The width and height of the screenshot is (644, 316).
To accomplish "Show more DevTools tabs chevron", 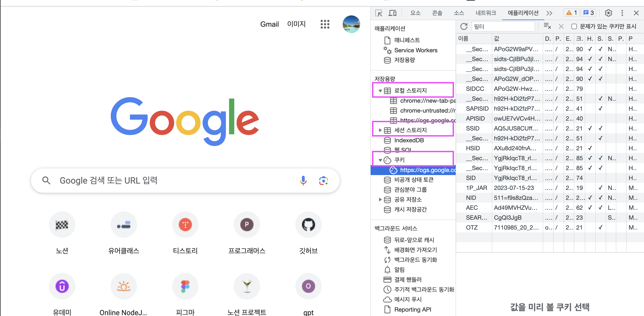I will pos(549,13).
